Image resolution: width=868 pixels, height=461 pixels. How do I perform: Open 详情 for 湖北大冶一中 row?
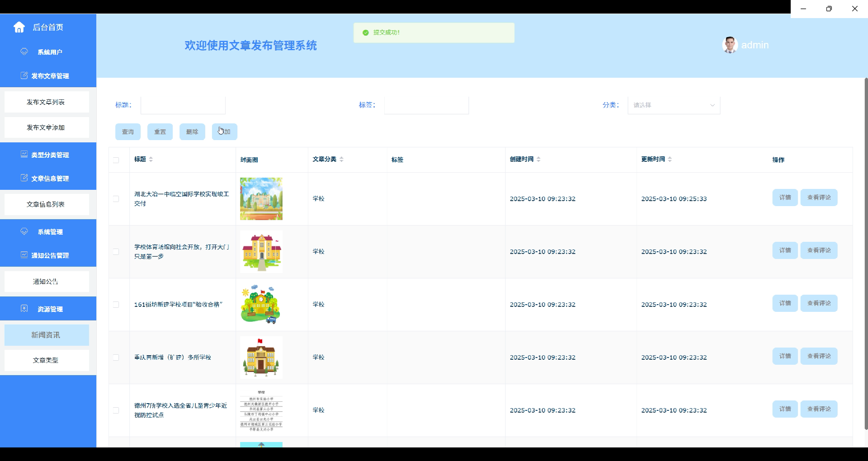tap(785, 198)
